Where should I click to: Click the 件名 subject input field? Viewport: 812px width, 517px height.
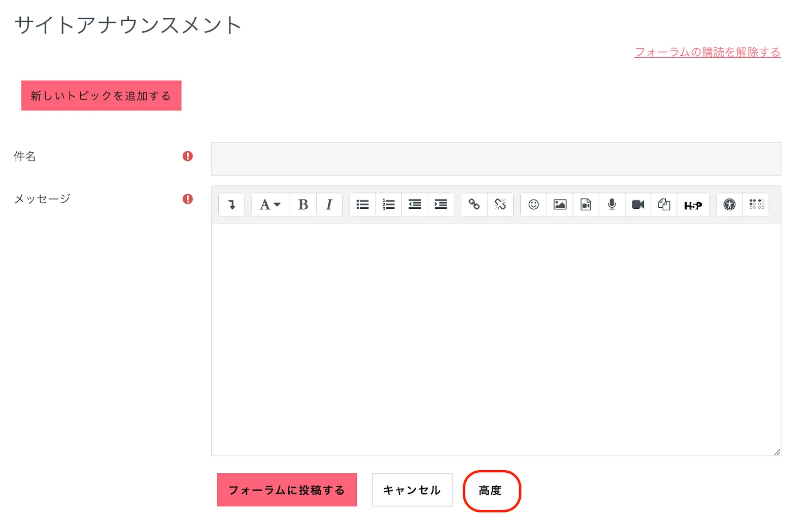496,159
